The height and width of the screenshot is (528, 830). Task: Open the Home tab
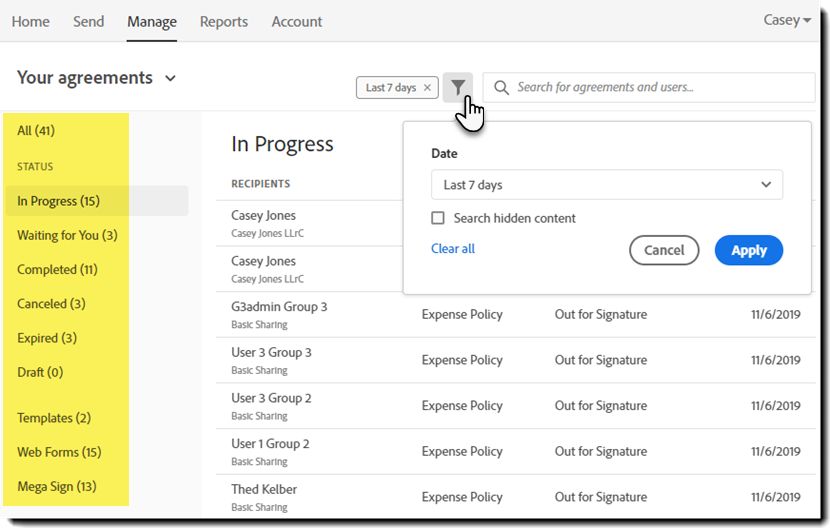coord(30,21)
